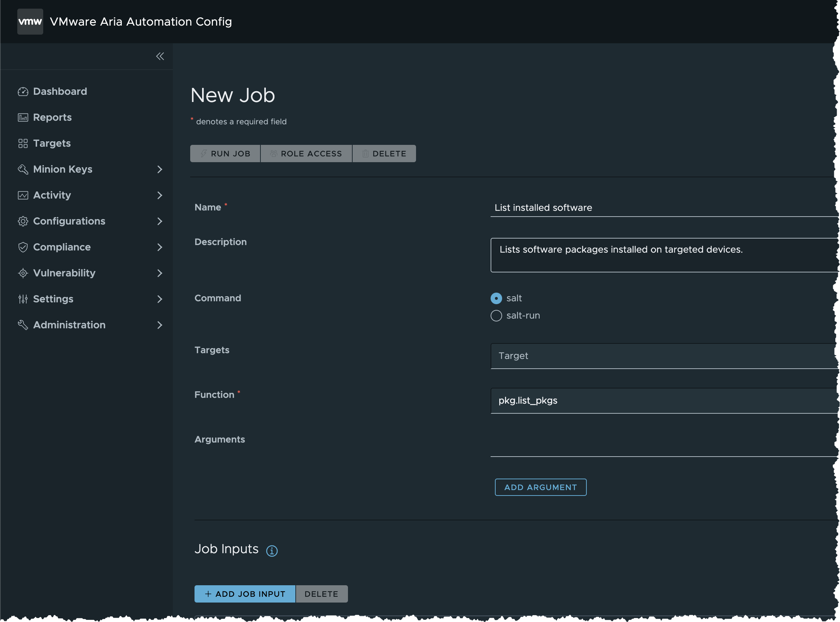Viewport: 840px width, 622px height.
Task: Click the Settings sliders icon
Action: click(x=23, y=299)
